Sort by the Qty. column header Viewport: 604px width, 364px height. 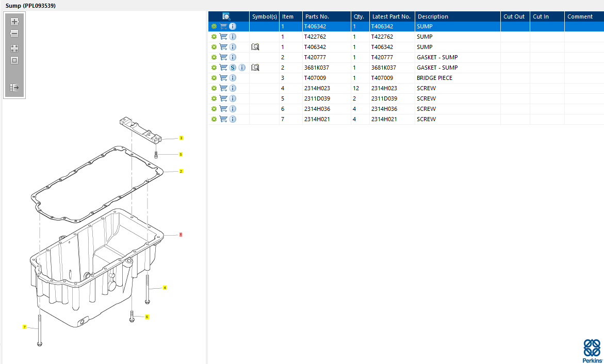coord(360,16)
